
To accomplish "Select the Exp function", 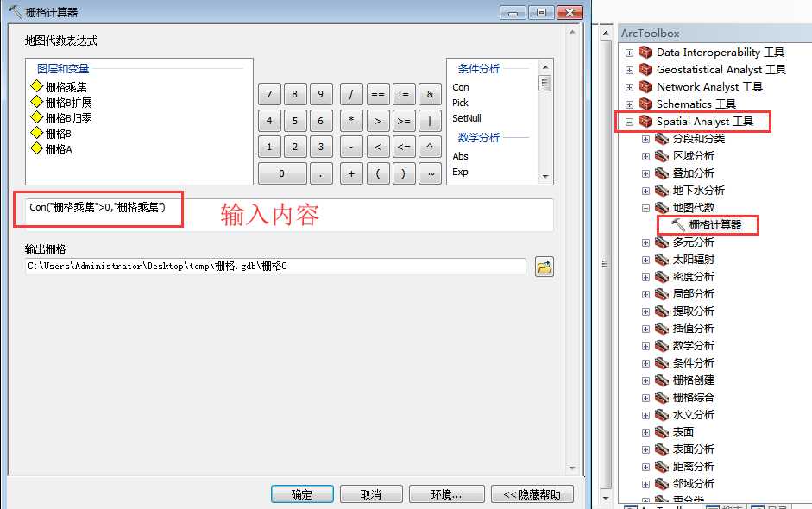I will tap(460, 172).
